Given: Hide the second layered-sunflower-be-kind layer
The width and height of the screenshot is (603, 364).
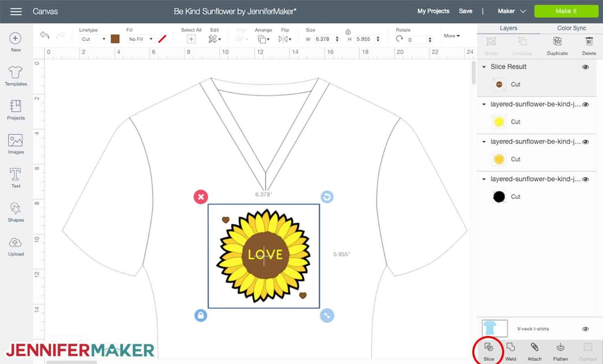Looking at the screenshot, I should 585,142.
